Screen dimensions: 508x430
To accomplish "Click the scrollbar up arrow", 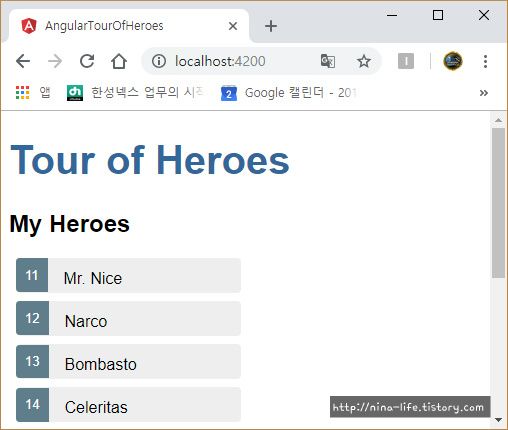I will [x=498, y=120].
